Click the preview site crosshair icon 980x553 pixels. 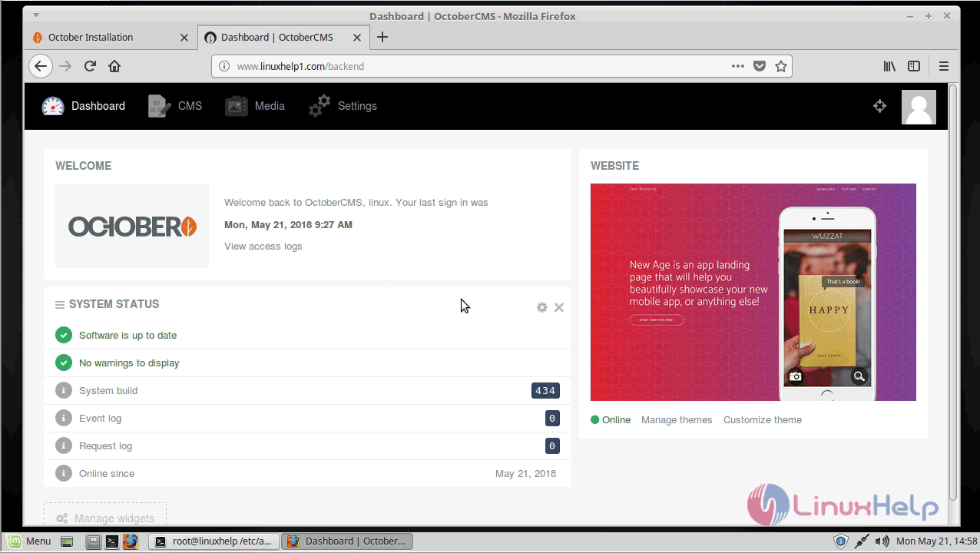880,106
